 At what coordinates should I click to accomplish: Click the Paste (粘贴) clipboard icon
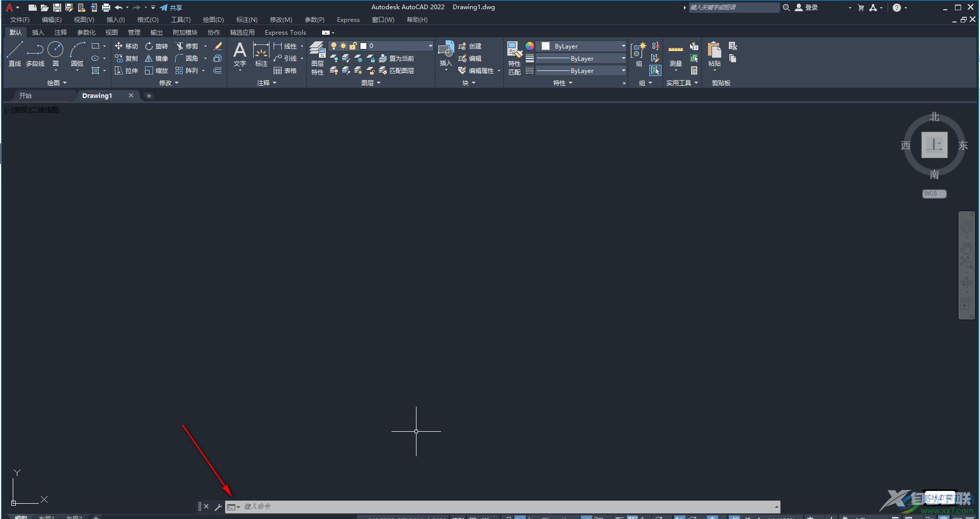(714, 54)
